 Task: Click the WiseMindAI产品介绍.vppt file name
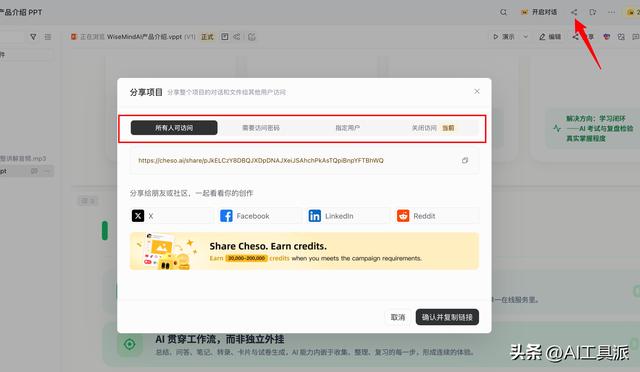tap(144, 37)
